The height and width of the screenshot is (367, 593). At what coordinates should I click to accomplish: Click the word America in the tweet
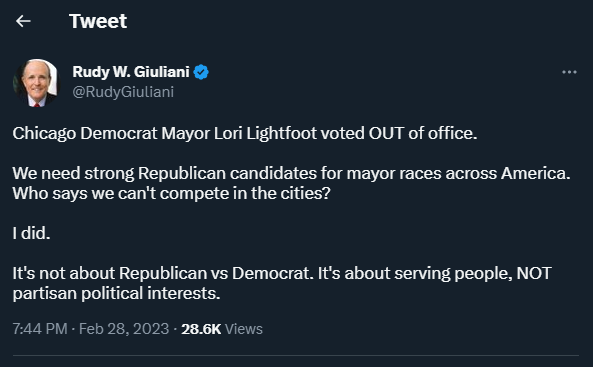(536, 173)
